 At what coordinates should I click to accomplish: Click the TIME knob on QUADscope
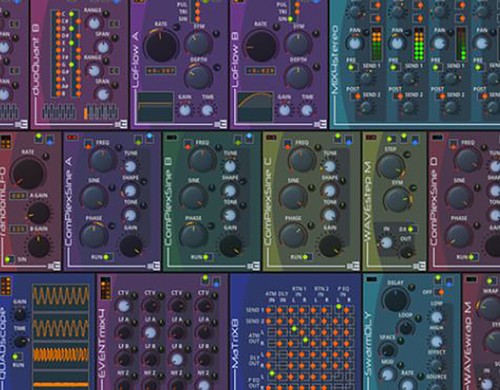[x=21, y=341]
